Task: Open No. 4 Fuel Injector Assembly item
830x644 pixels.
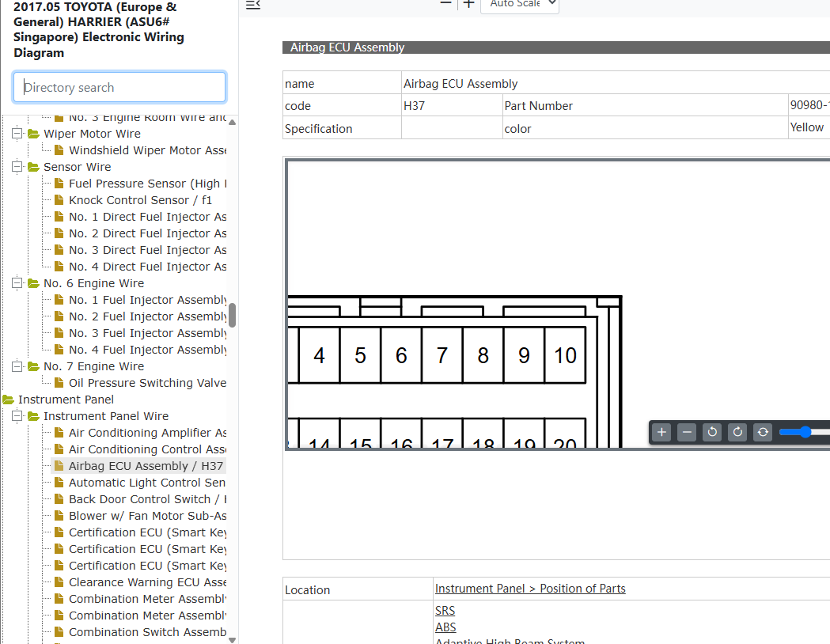Action: [148, 350]
